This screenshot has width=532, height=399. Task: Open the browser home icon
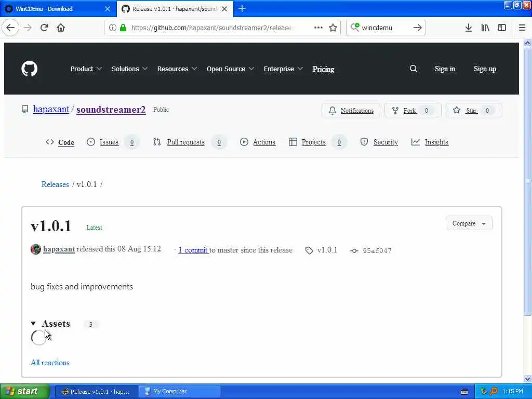click(61, 28)
